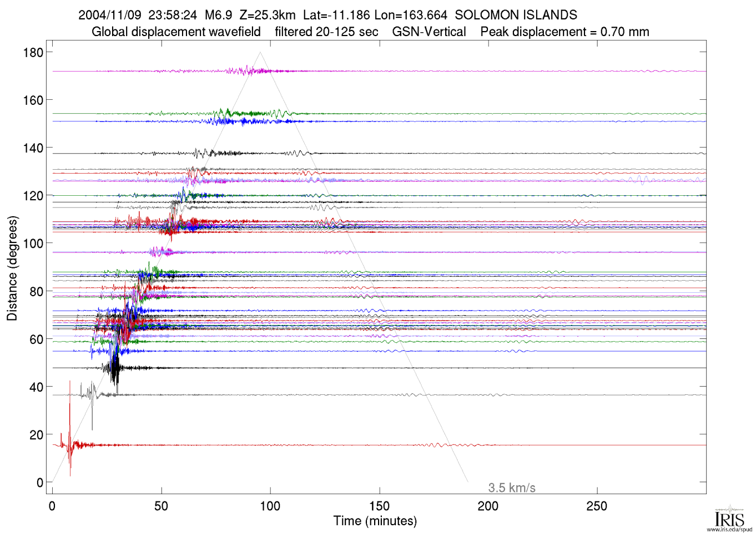Click the 2004/11/09 event date
This screenshot has height=533, width=756.
[x=109, y=15]
